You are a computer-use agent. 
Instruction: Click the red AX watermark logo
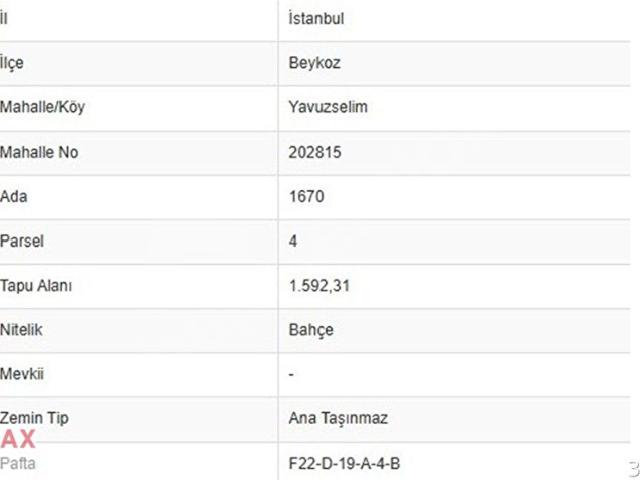18,440
